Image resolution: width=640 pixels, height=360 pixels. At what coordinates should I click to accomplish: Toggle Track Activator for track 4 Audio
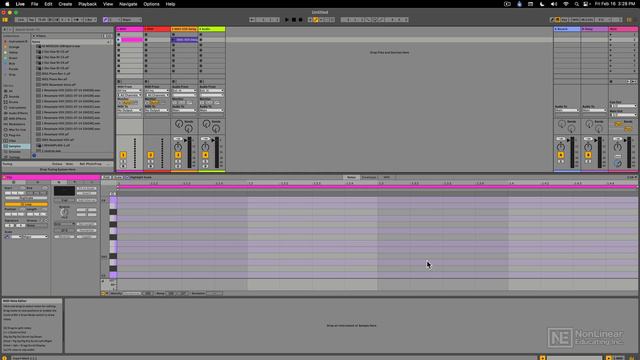click(205, 155)
